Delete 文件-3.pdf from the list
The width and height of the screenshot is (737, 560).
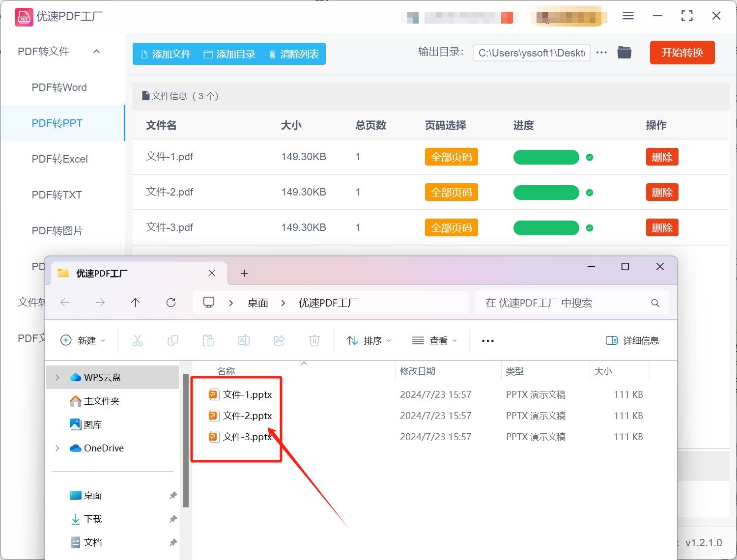662,228
